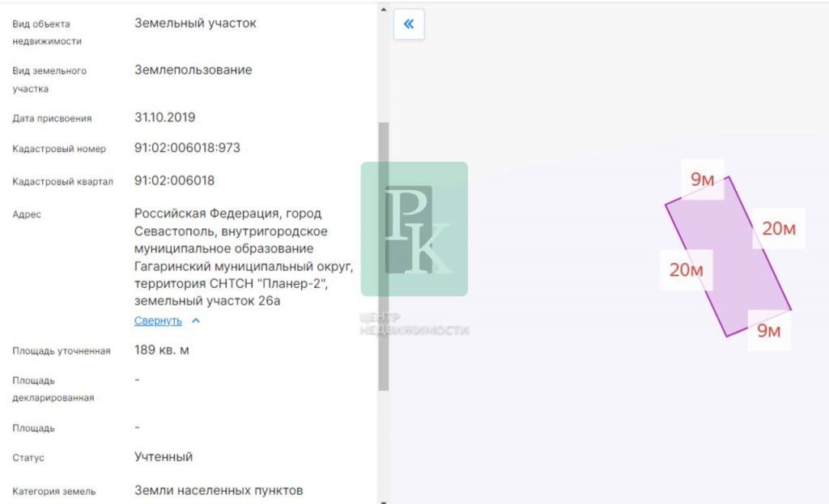
Task: Click the purple land plot polygon on the map
Action: click(x=728, y=256)
